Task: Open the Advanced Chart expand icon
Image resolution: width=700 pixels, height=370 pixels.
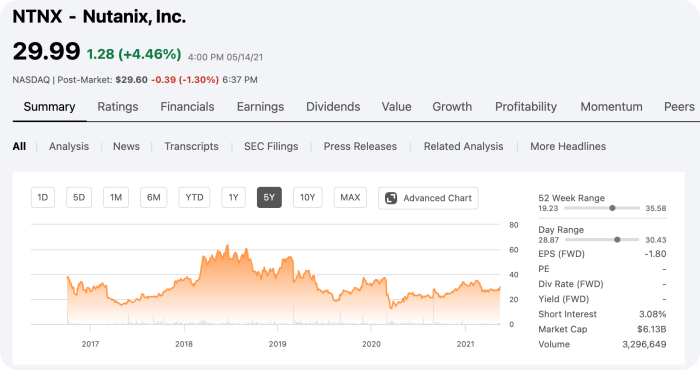Action: [391, 198]
